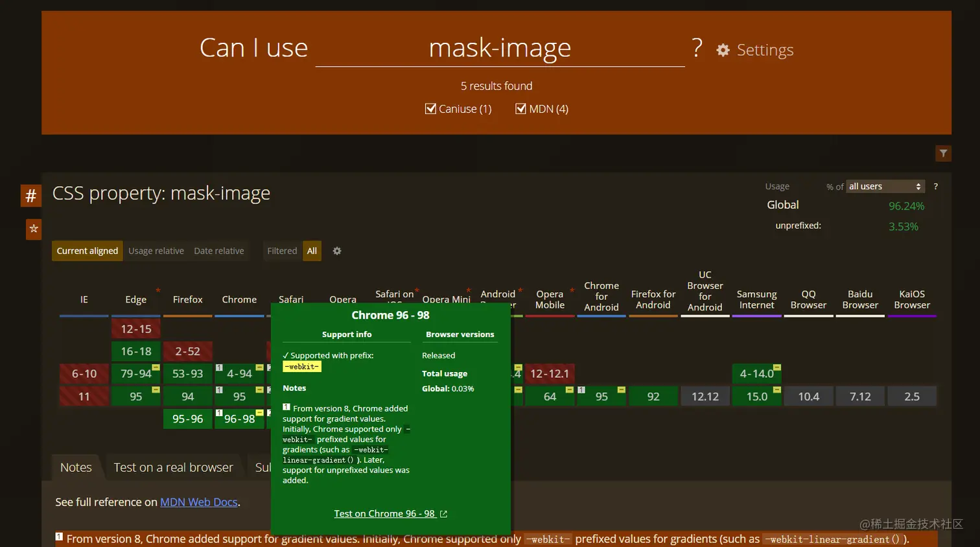
Task: Open the all users dropdown
Action: tap(885, 187)
